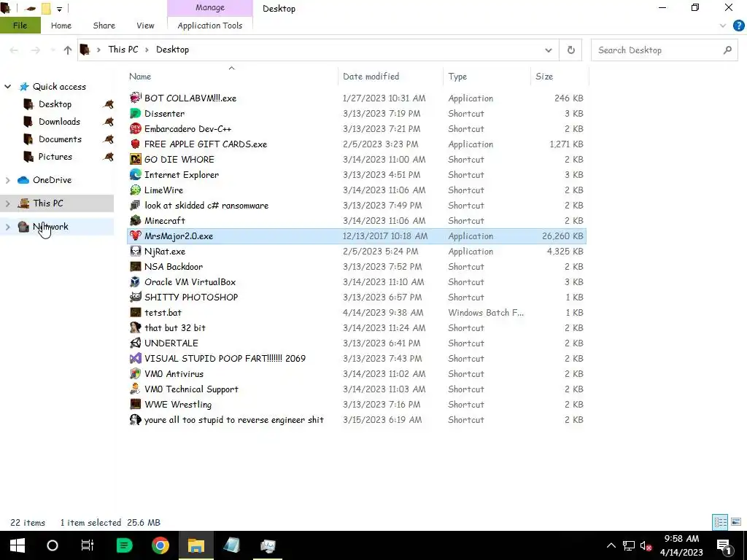
Task: Select Pictures in Quick access
Action: (x=55, y=157)
